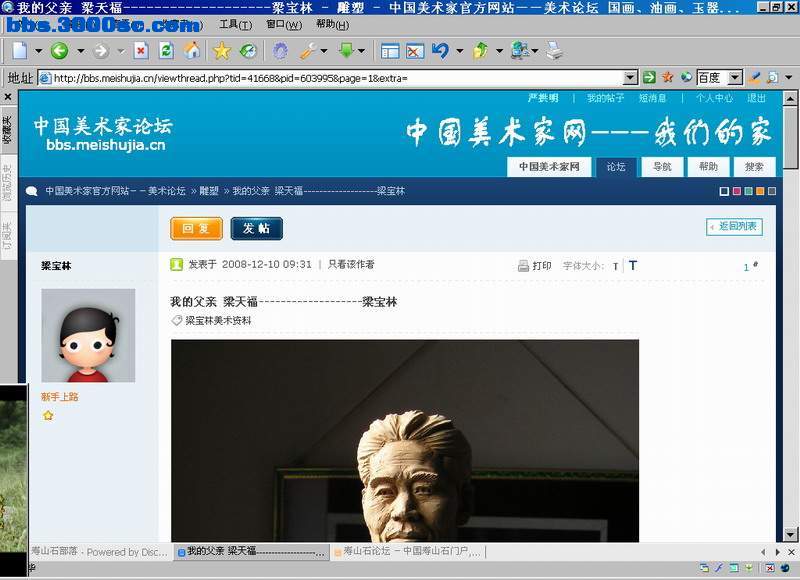The height and width of the screenshot is (580, 800).
Task: Open favorites with the yellow star icon
Action: [x=222, y=51]
